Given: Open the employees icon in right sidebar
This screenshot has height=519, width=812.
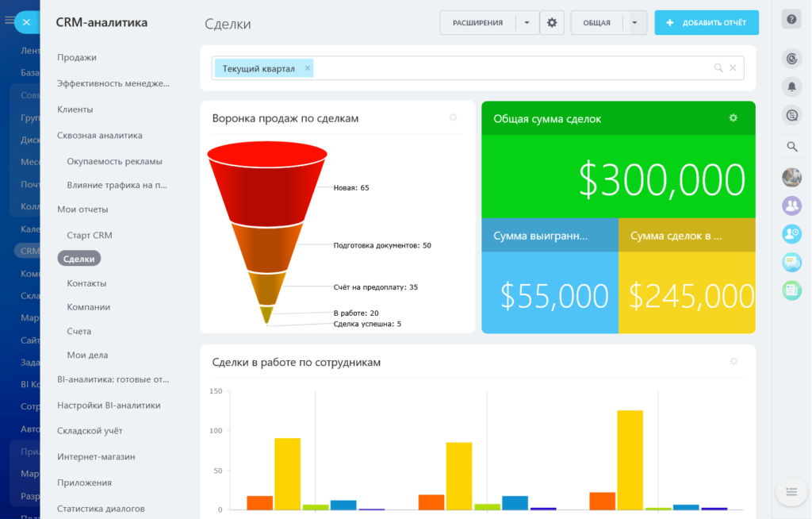Looking at the screenshot, I should click(791, 206).
